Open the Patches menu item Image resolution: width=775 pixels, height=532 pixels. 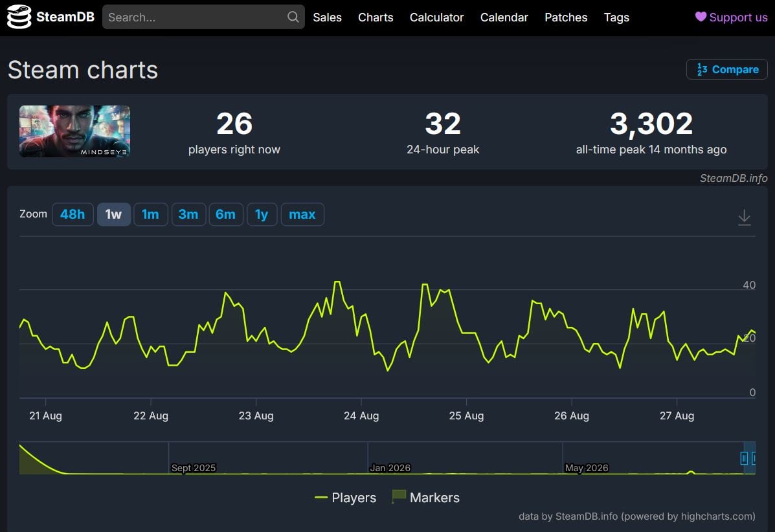point(566,17)
